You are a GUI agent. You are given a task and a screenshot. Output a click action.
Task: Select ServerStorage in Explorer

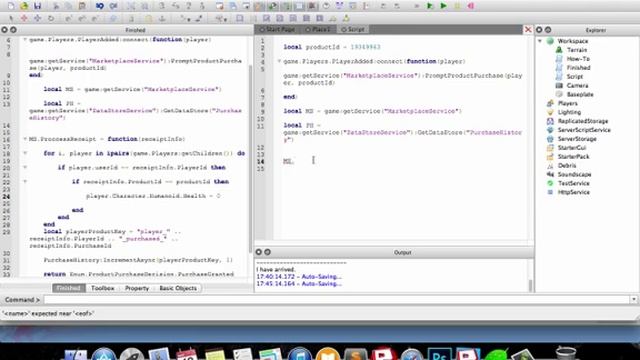tap(577, 139)
